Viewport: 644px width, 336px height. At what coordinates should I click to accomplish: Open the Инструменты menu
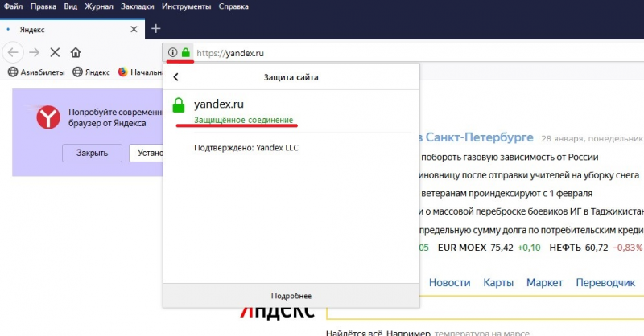pyautogui.click(x=186, y=6)
